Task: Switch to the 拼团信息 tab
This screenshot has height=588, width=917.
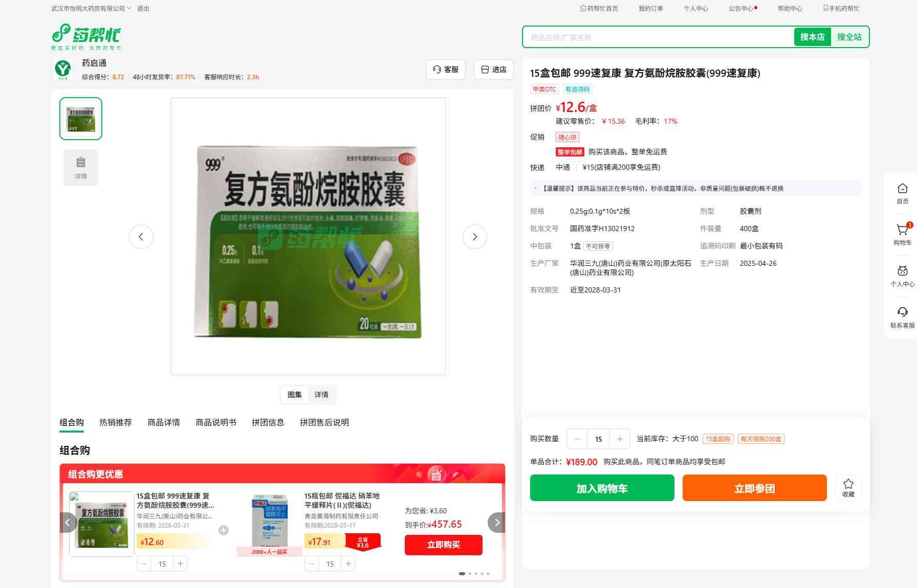Action: click(x=268, y=422)
